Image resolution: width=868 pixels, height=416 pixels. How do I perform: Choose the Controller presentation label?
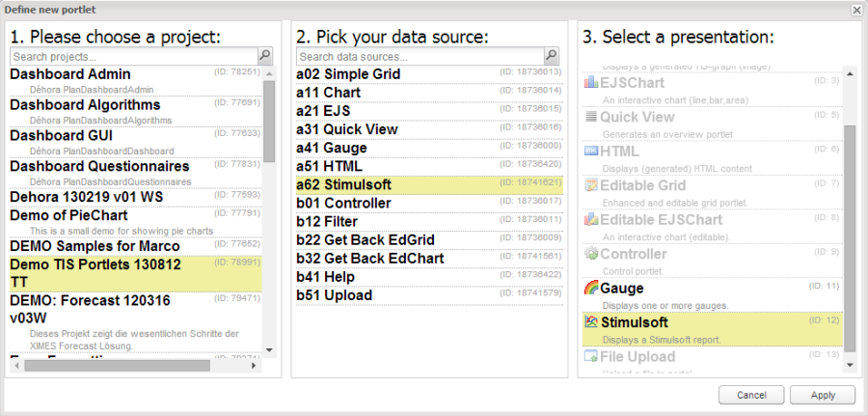coord(634,254)
